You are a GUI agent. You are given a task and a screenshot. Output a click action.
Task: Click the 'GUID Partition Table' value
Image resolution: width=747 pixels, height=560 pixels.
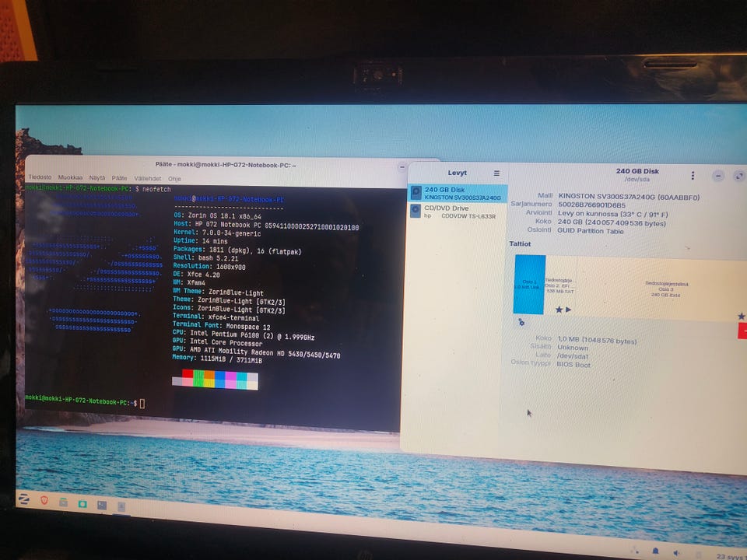point(591,231)
